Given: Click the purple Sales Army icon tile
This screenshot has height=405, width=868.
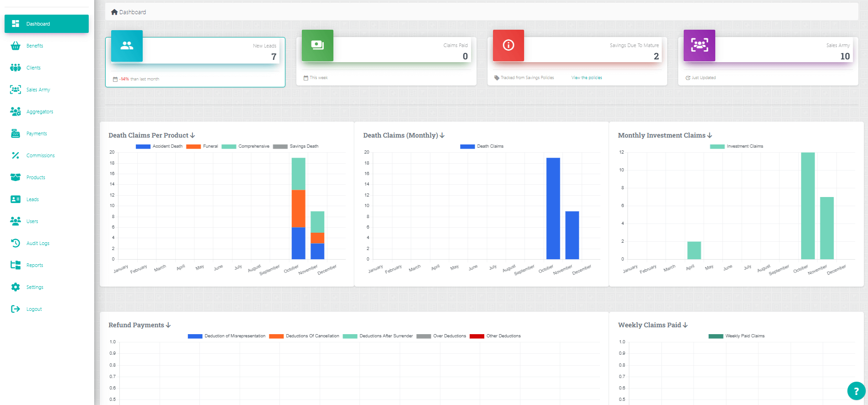Looking at the screenshot, I should click(x=699, y=45).
